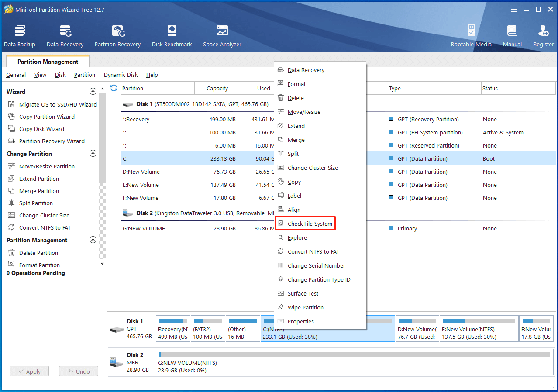Open the Partition menu
The width and height of the screenshot is (558, 392).
[x=85, y=75]
